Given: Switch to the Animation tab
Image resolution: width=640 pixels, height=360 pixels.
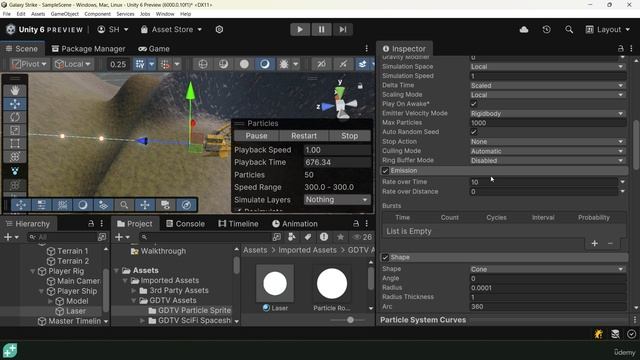Looking at the screenshot, I should (x=295, y=224).
